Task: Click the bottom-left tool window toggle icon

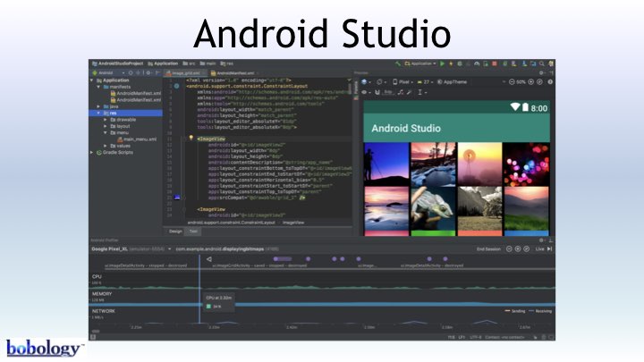Action: pos(93,337)
